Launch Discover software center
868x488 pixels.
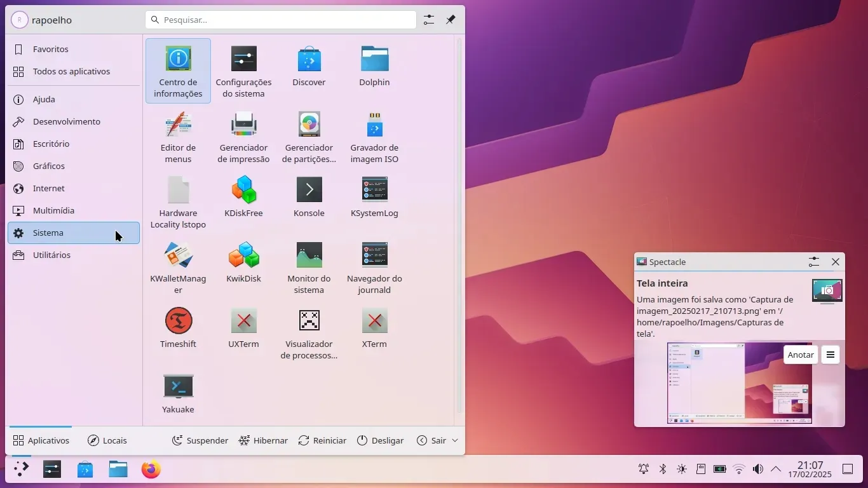pos(309,66)
